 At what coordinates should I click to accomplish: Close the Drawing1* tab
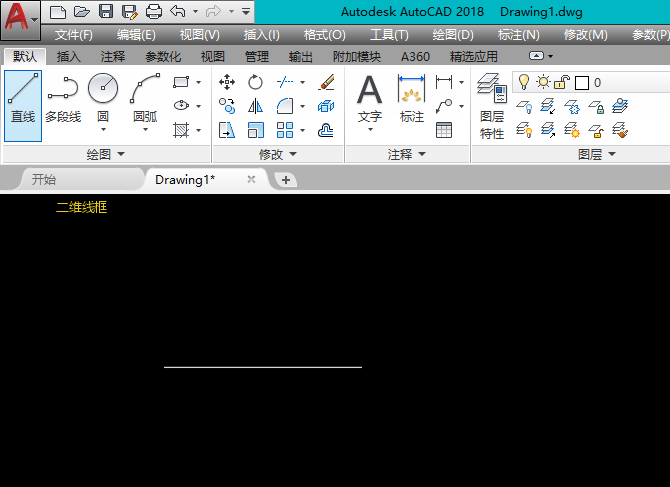click(x=251, y=179)
